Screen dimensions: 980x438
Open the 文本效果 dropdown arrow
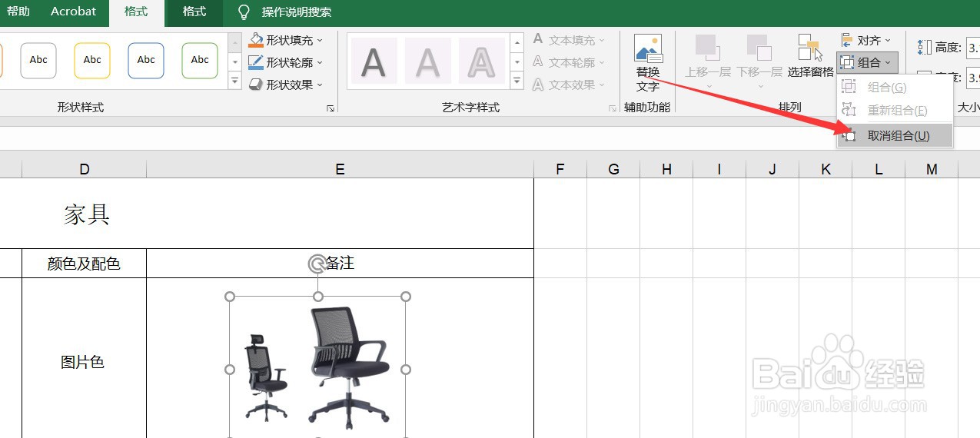coord(602,85)
